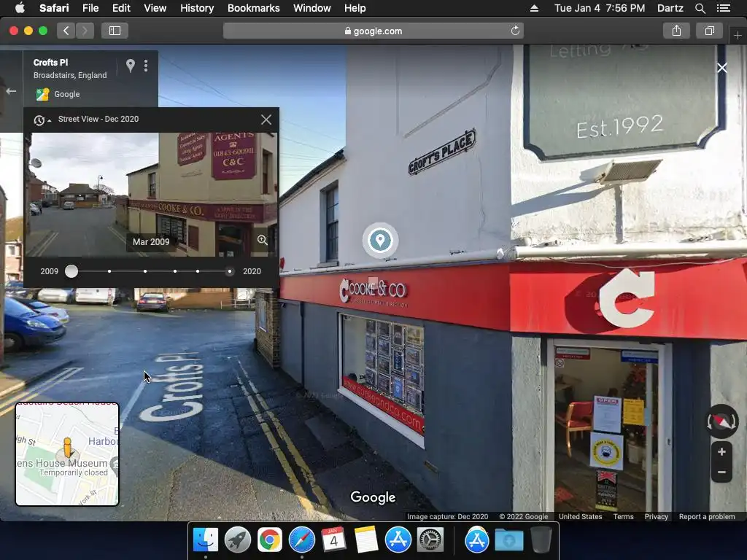Open Safari compass icon in the Dock
The height and width of the screenshot is (560, 747).
[x=301, y=540]
